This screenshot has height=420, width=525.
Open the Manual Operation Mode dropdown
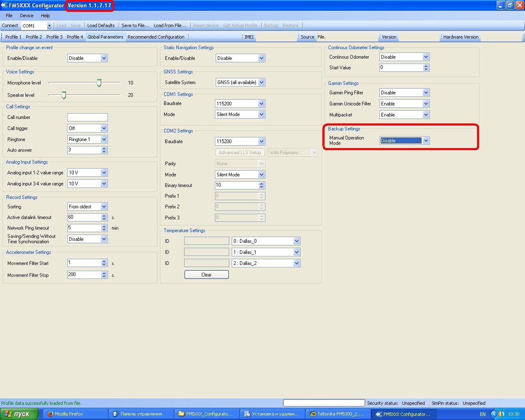click(426, 141)
